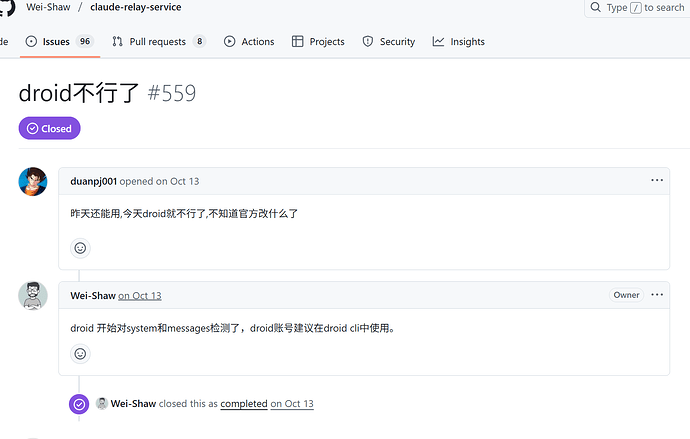Click the Issues count badge 96

click(x=85, y=41)
